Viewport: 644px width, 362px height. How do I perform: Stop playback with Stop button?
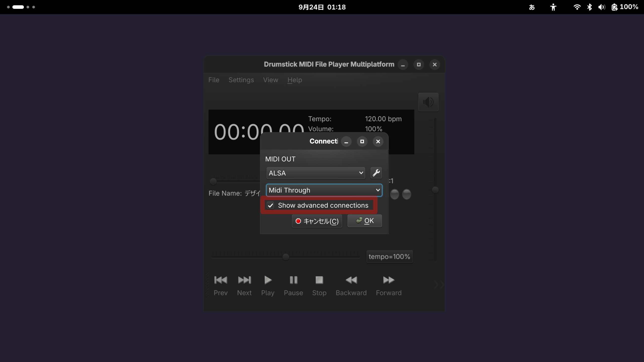point(319,286)
